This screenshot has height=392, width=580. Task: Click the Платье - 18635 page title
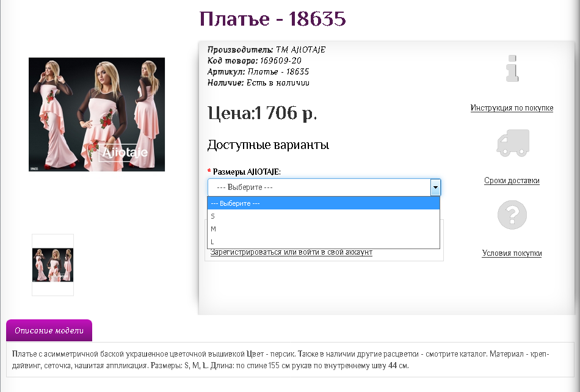pyautogui.click(x=273, y=18)
